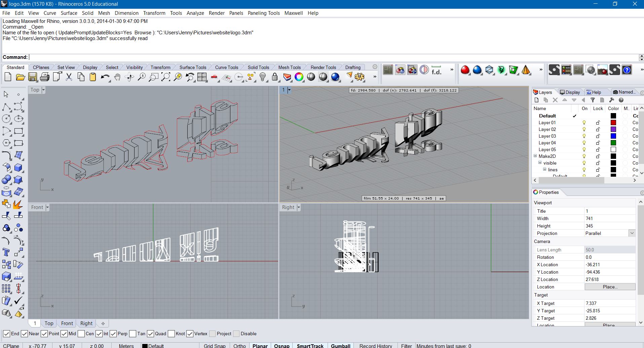Enable the Knot osnap checkbox

(x=171, y=334)
